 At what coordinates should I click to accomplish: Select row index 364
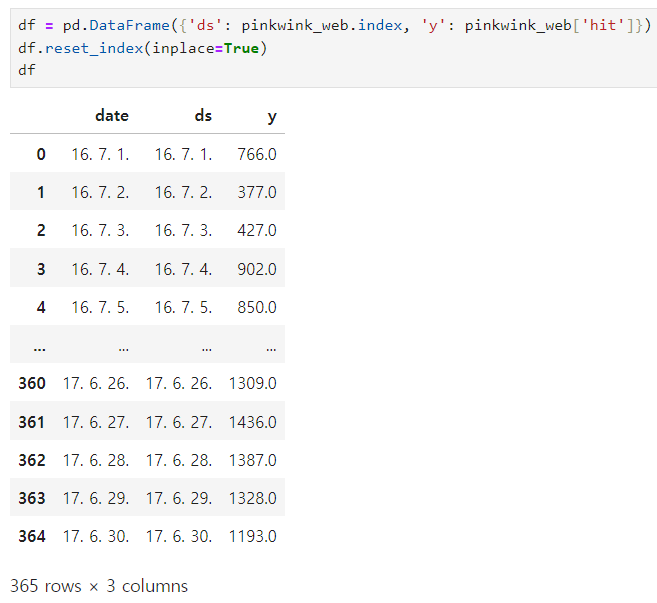pyautogui.click(x=32, y=536)
